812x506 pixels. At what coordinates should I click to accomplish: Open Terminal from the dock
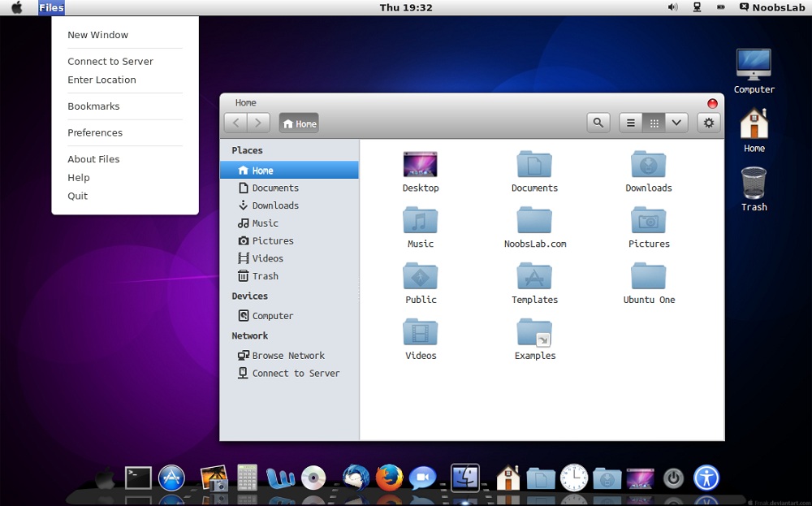pos(138,478)
